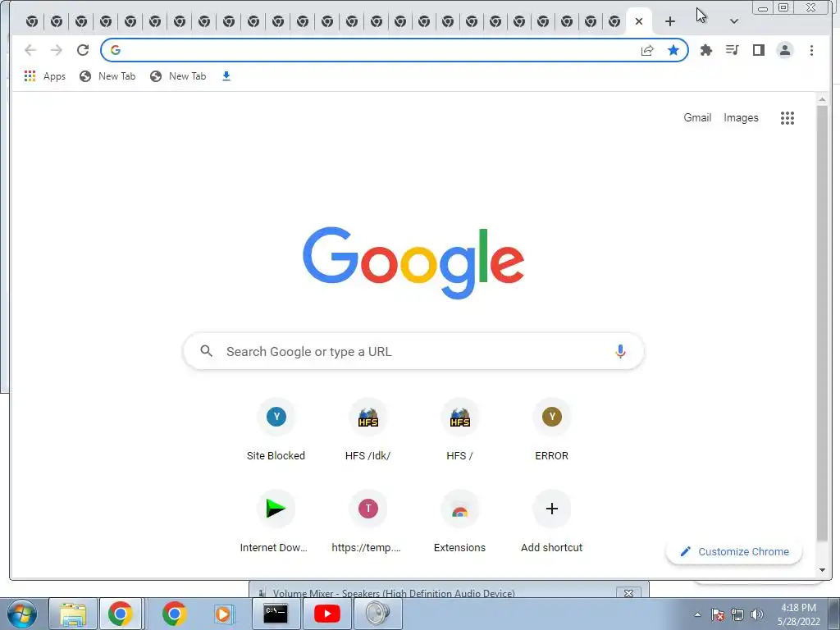
Task: Open the Apps bookmark shortcut
Action: point(45,76)
